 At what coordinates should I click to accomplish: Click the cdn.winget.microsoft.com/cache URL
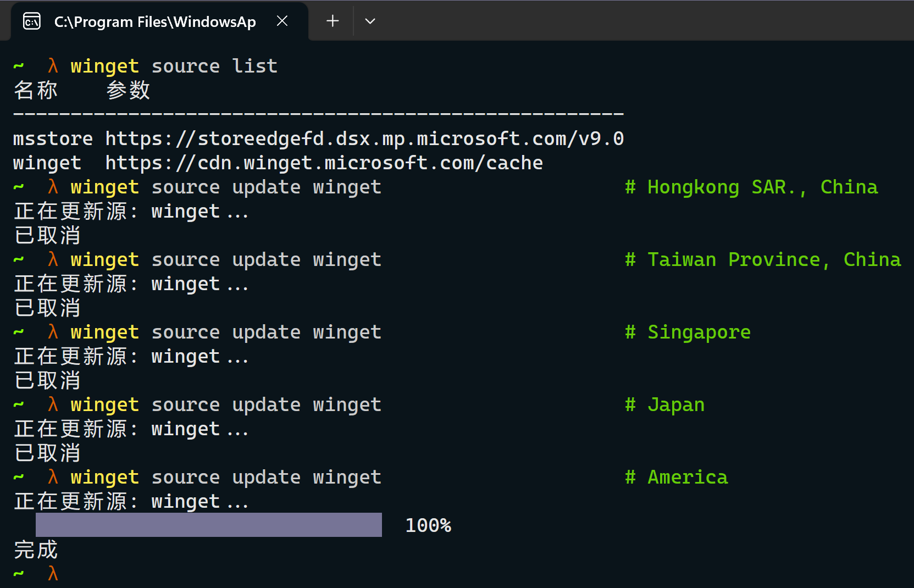[x=324, y=163]
